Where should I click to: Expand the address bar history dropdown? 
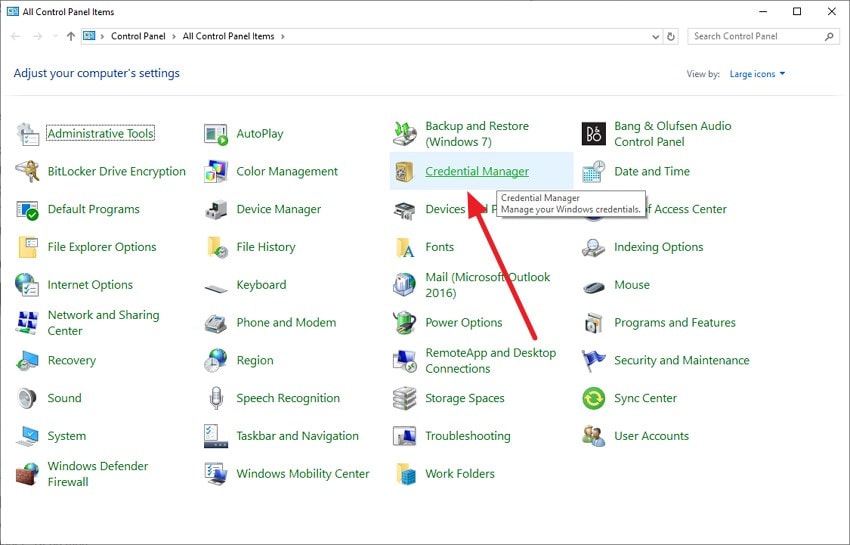tap(655, 37)
